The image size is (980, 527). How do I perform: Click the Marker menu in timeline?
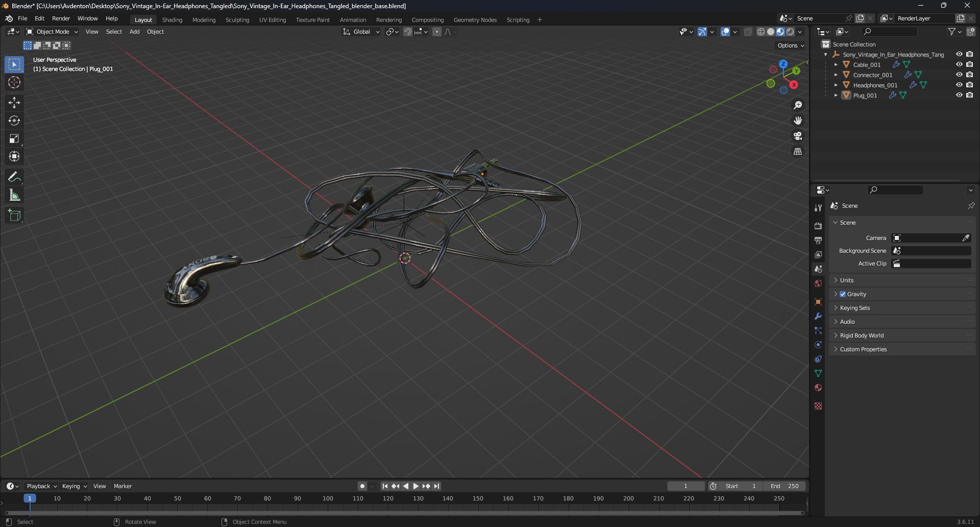click(122, 486)
